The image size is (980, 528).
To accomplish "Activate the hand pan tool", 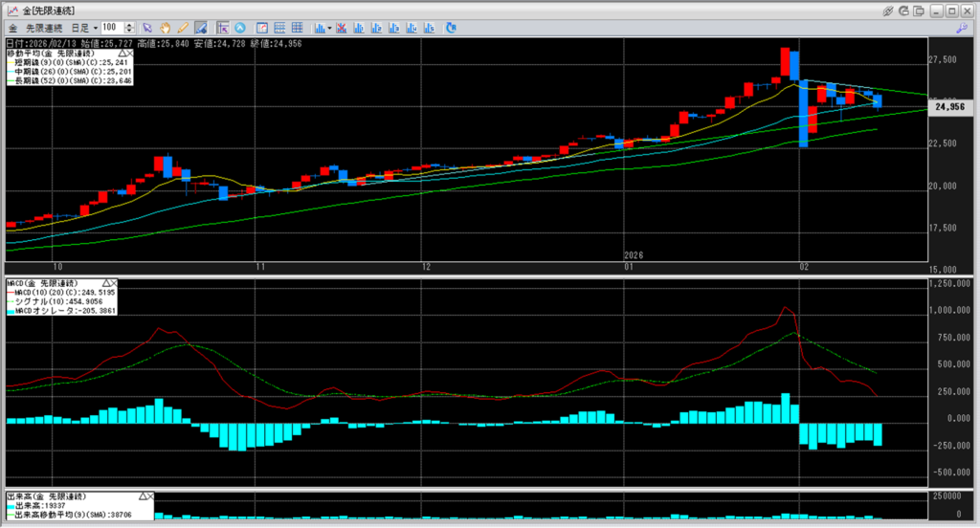I will pos(165,28).
